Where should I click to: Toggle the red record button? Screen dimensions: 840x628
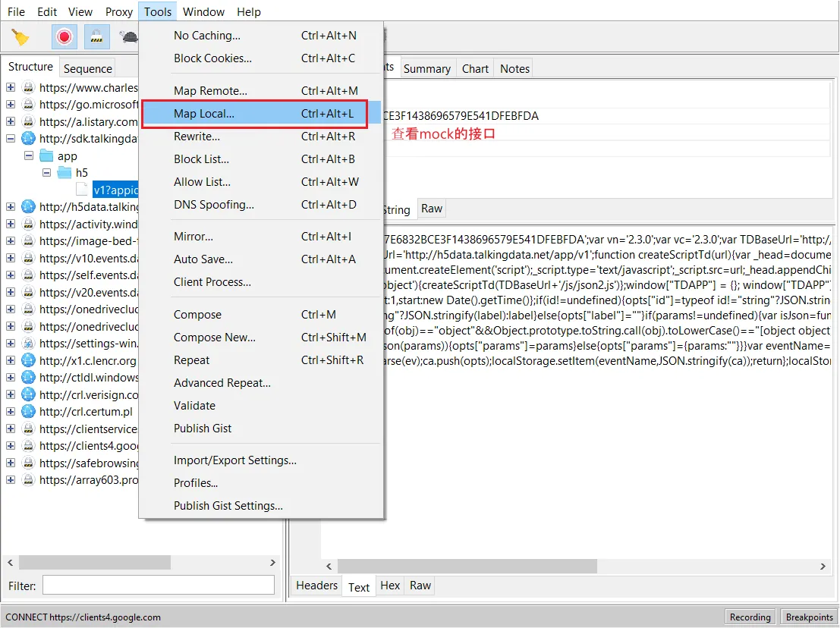[x=64, y=37]
